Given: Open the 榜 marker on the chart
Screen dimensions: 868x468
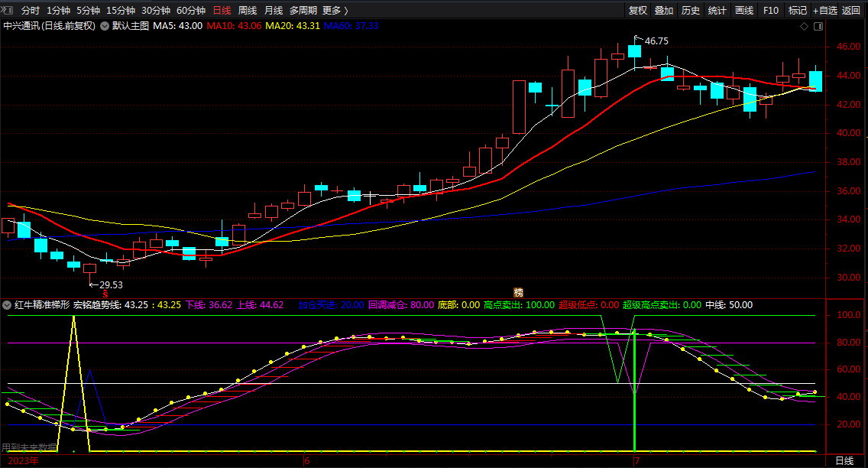Looking at the screenshot, I should pos(518,292).
